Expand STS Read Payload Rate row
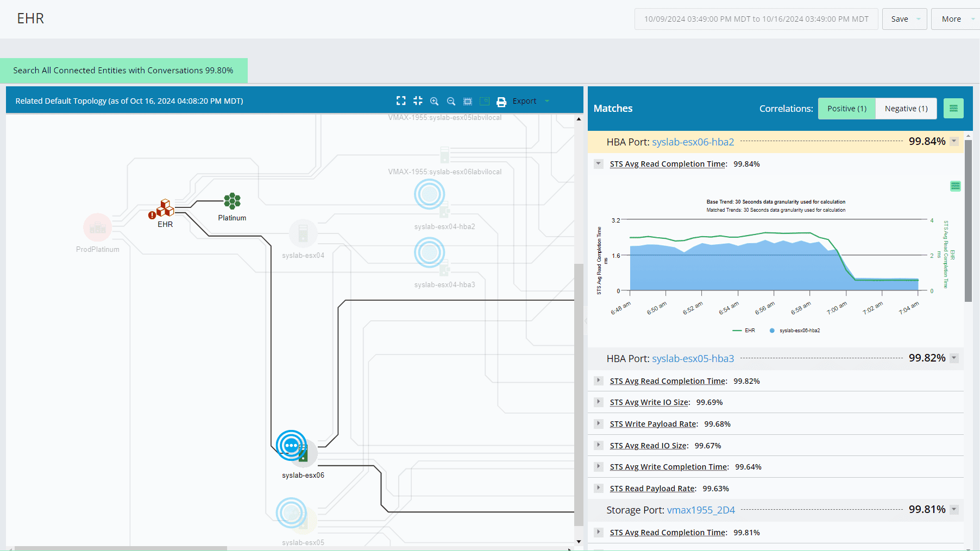Viewport: 980px width, 551px height. (599, 488)
